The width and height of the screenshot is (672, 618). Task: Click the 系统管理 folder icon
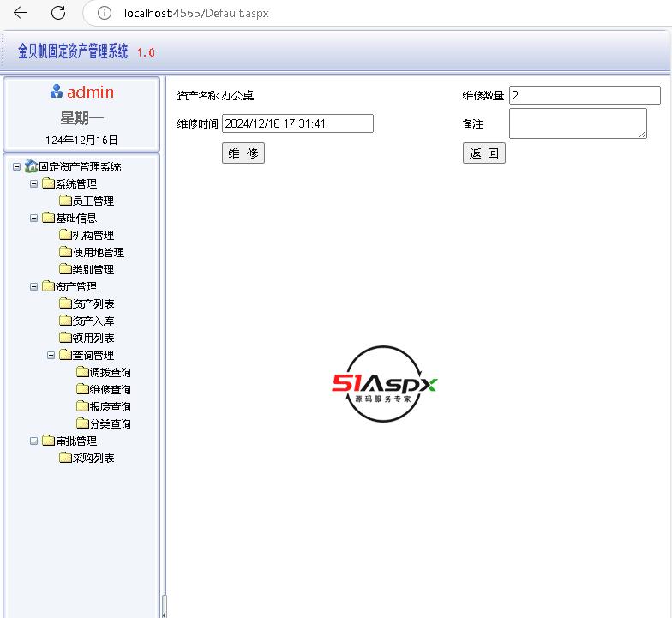[x=48, y=183]
